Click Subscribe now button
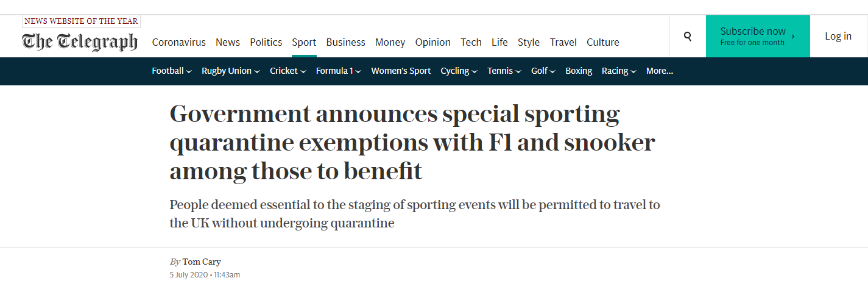This screenshot has height=289, width=868. pyautogui.click(x=758, y=36)
